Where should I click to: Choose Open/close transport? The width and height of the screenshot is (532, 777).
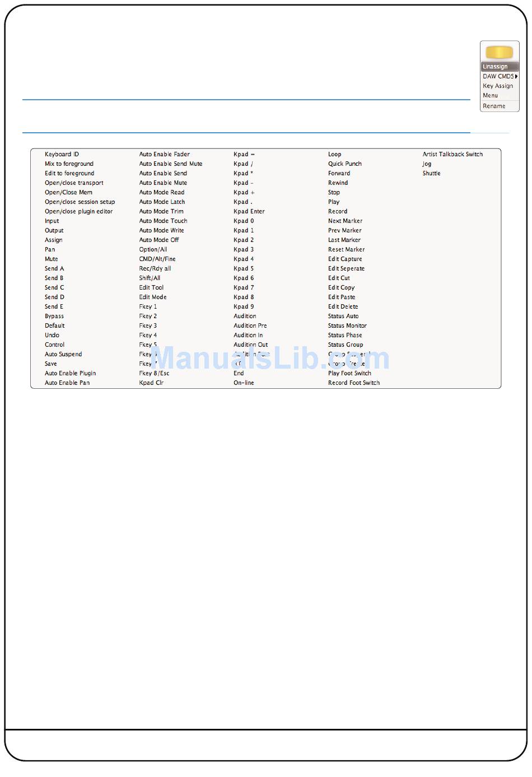click(x=74, y=183)
